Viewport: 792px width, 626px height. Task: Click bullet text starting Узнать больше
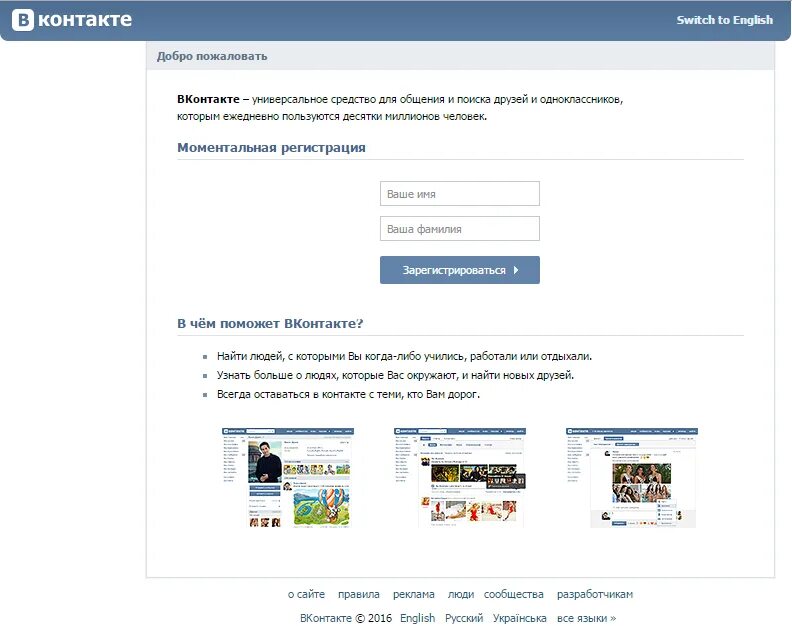(x=395, y=375)
